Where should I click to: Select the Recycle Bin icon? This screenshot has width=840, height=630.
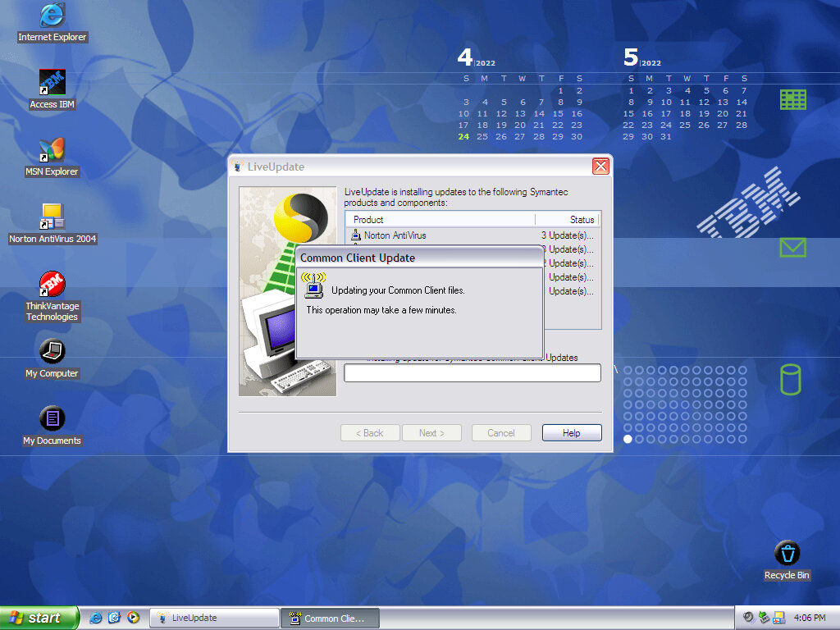coord(786,554)
